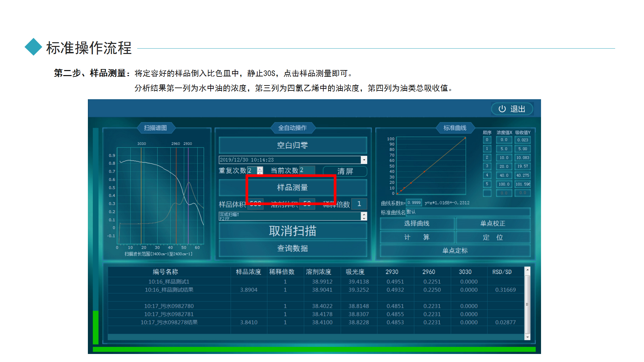
Task: Click the 样品浓度 column header
Action: [x=248, y=272]
